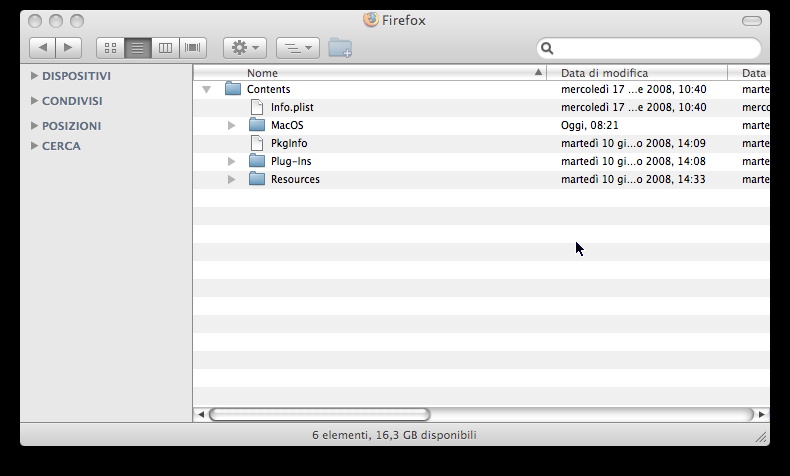Switch to Cover Flow view
The height and width of the screenshot is (476, 790).
(193, 48)
